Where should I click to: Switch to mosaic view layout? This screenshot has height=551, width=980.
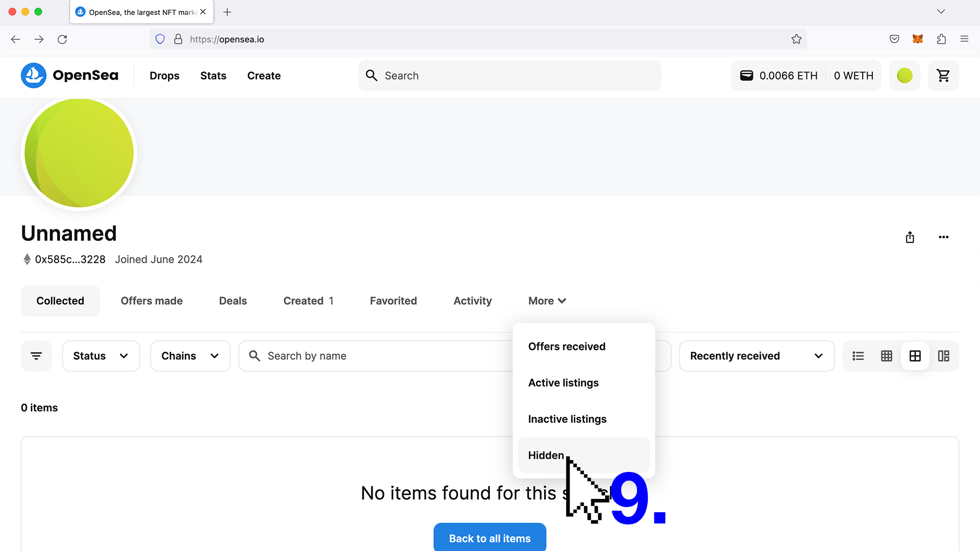(x=944, y=356)
